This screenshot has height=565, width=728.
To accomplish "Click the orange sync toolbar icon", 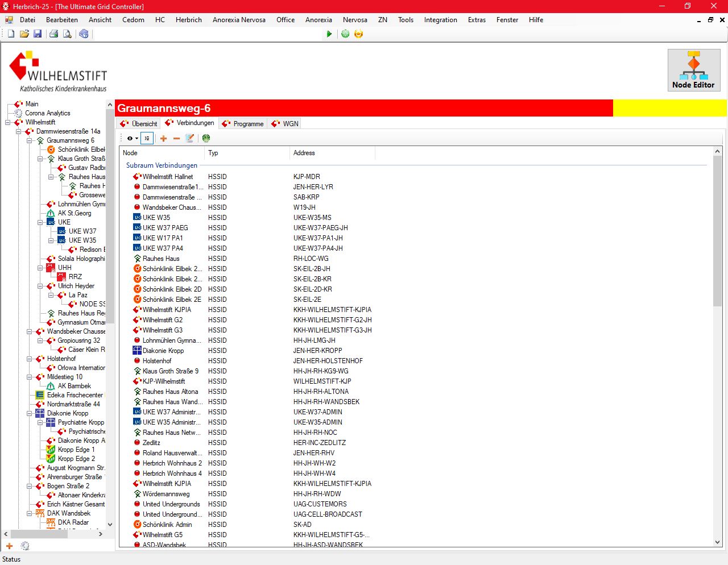I will (x=358, y=34).
